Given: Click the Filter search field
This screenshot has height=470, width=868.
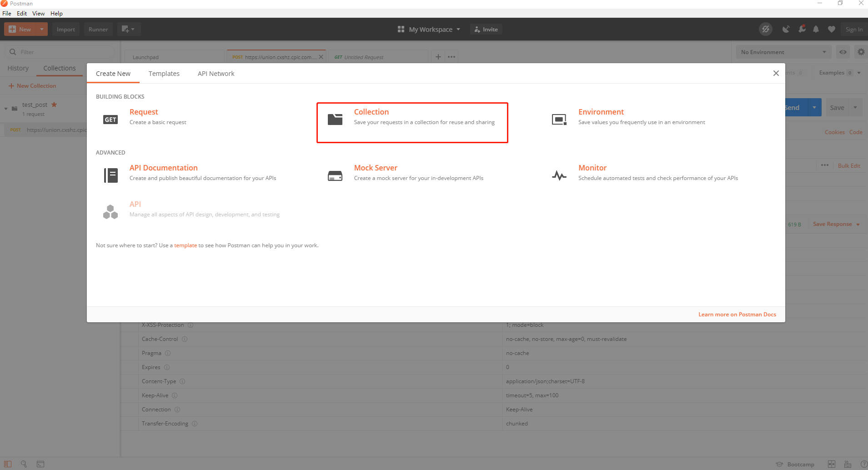Looking at the screenshot, I should 60,52.
